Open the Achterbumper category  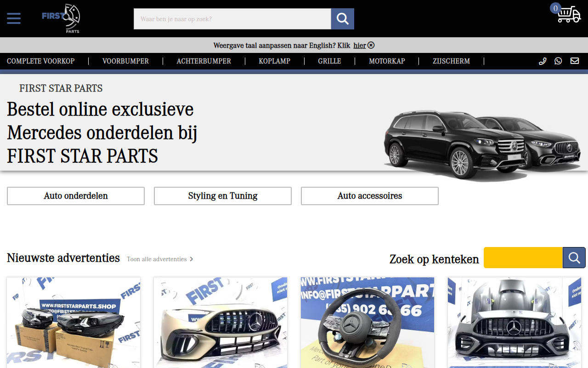click(x=204, y=61)
